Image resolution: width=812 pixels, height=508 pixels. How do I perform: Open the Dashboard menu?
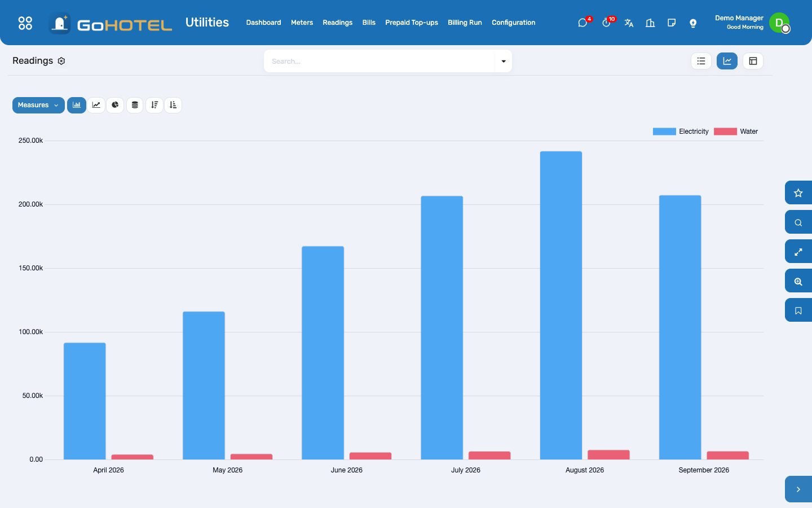tap(263, 23)
